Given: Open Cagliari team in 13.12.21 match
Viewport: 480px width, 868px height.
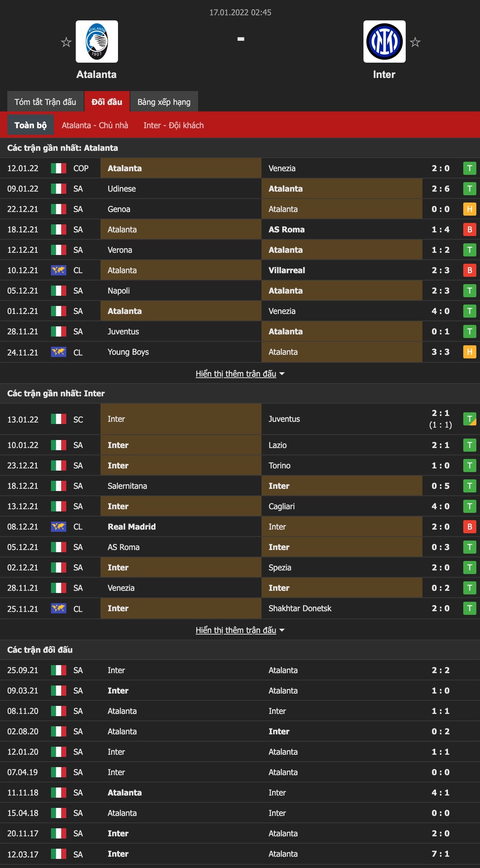Looking at the screenshot, I should point(282,506).
